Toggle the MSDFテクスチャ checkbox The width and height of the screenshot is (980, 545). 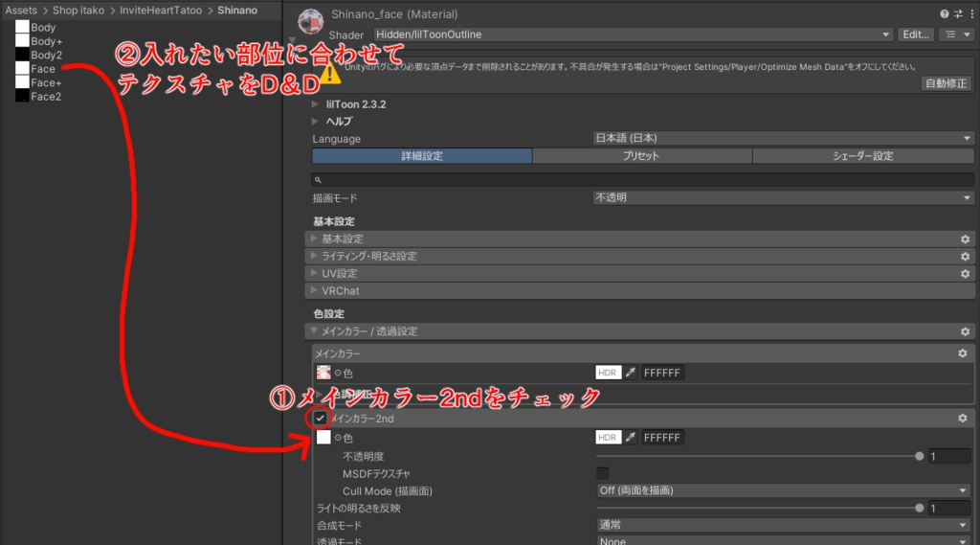(603, 473)
